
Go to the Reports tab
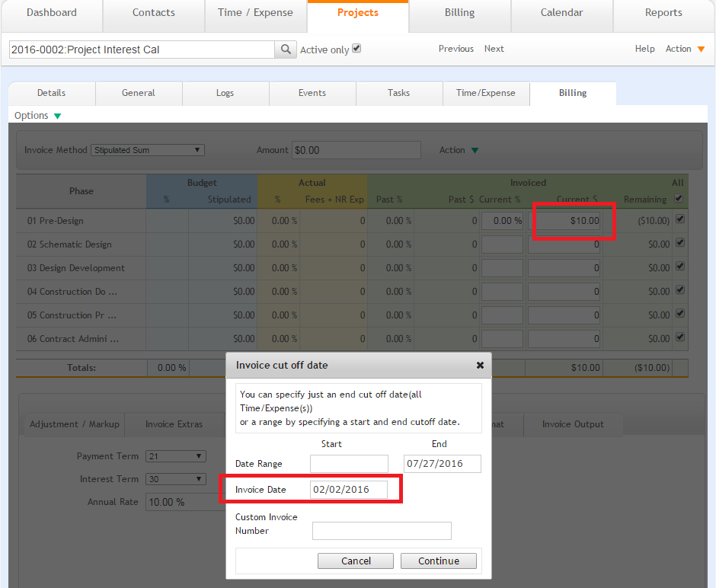[663, 13]
